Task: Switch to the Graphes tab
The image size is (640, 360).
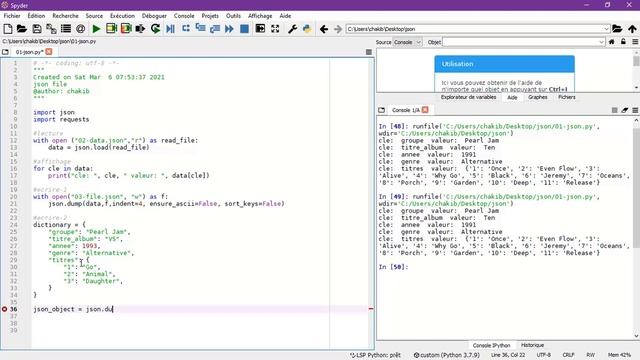Action: coord(538,97)
